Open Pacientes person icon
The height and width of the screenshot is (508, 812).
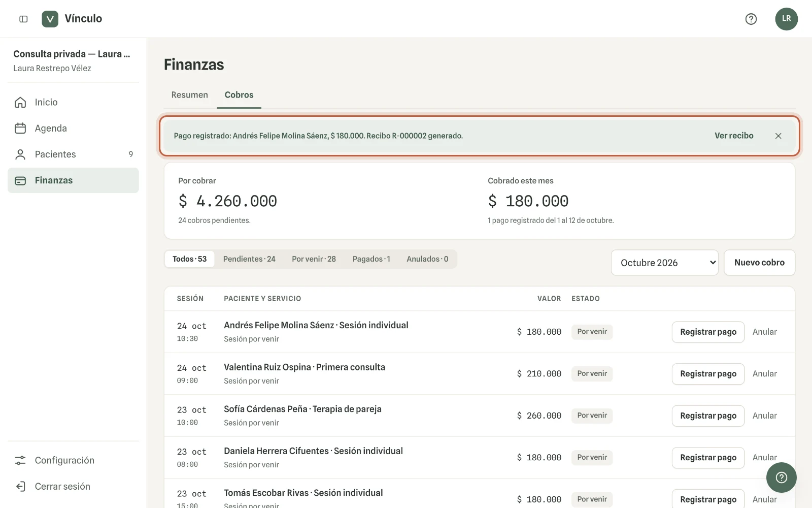click(x=20, y=154)
